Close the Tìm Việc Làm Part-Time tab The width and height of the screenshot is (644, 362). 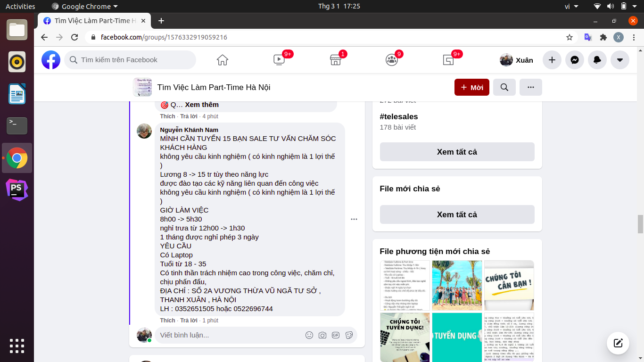click(143, 21)
